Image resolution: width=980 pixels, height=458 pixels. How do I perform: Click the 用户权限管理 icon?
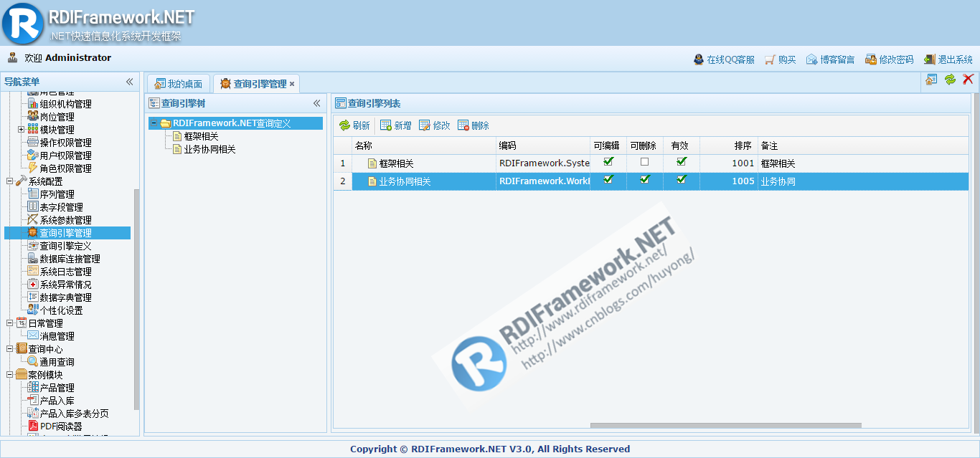(33, 156)
